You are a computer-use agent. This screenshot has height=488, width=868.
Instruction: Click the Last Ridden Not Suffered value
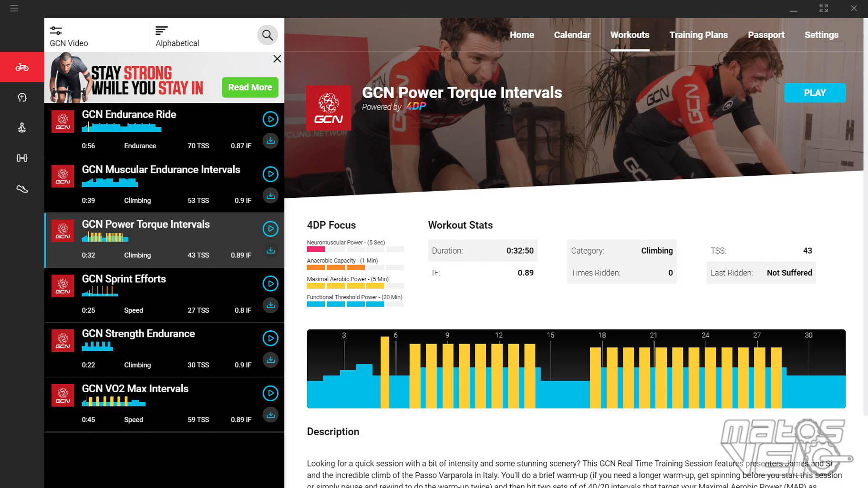pyautogui.click(x=789, y=273)
